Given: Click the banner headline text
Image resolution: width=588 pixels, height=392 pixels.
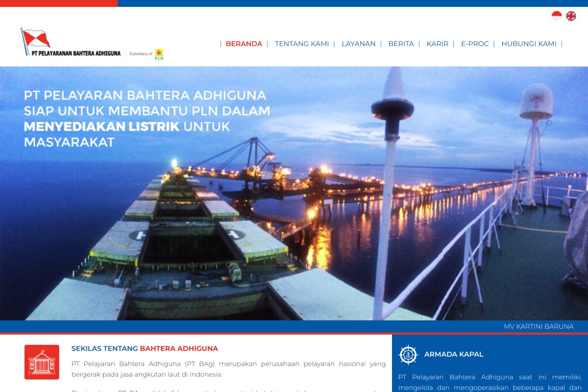Looking at the screenshot, I should coord(147,119).
